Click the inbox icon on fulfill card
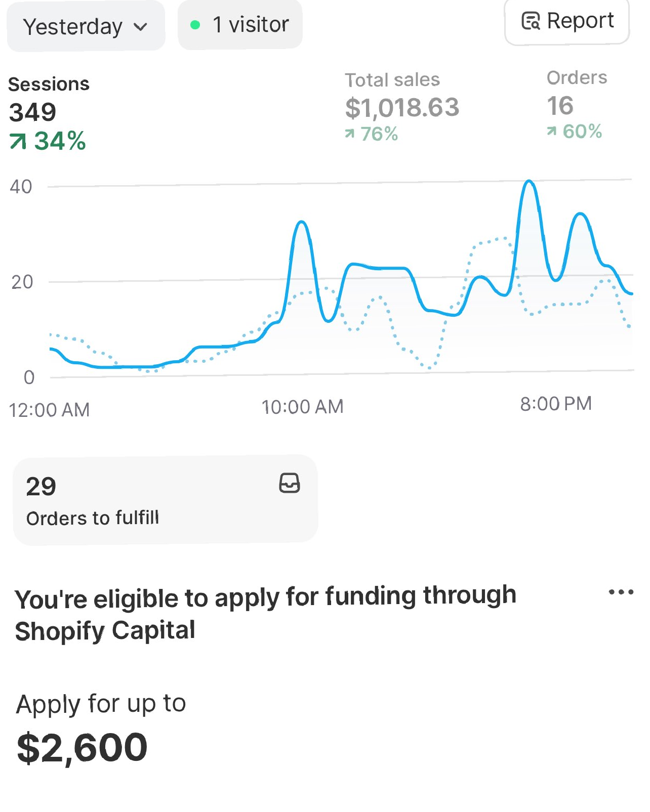 click(290, 483)
